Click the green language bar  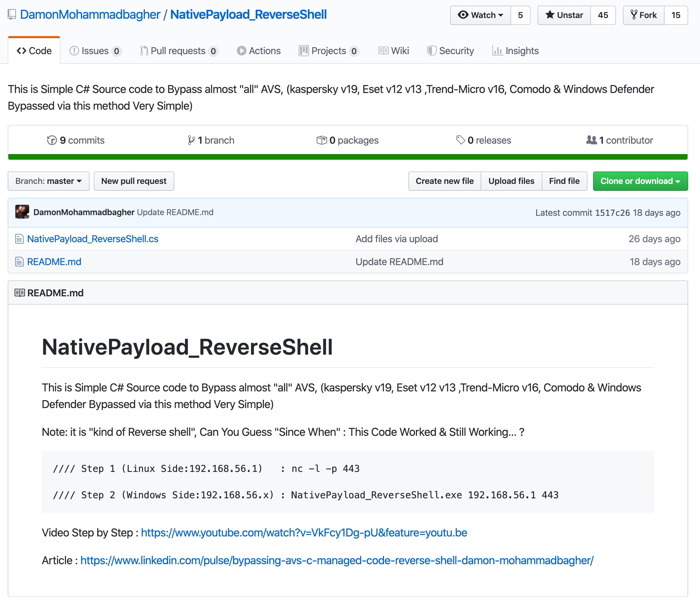coord(348,157)
